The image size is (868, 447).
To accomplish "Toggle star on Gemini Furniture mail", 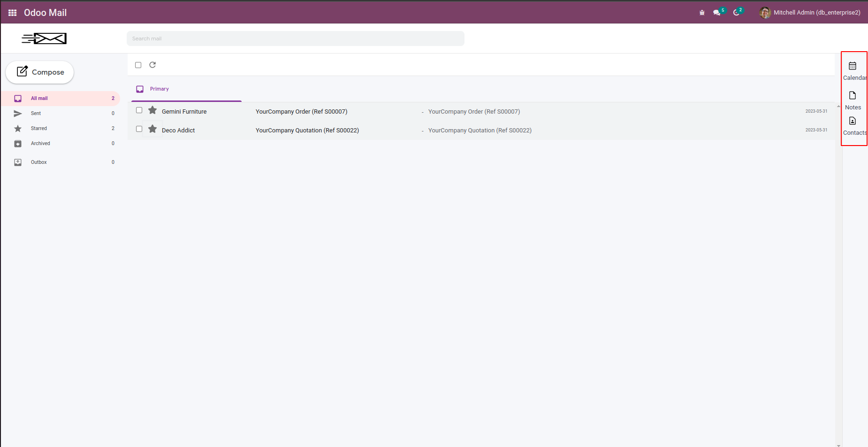I will pos(152,110).
